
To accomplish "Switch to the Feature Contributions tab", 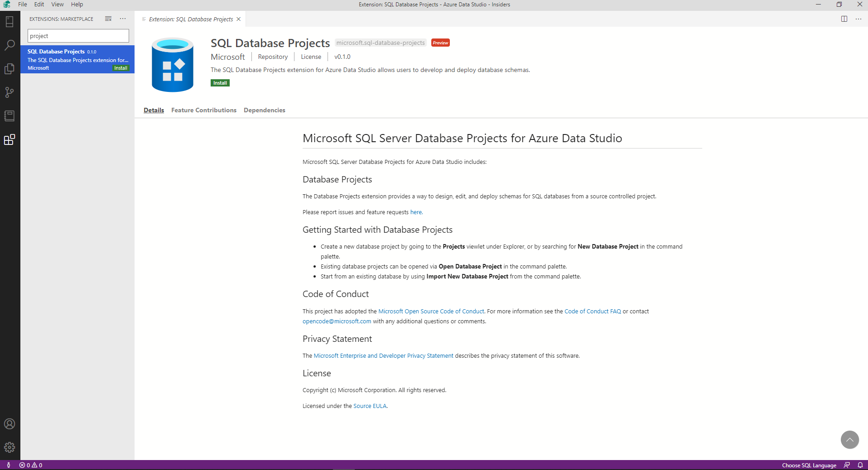I will (203, 110).
